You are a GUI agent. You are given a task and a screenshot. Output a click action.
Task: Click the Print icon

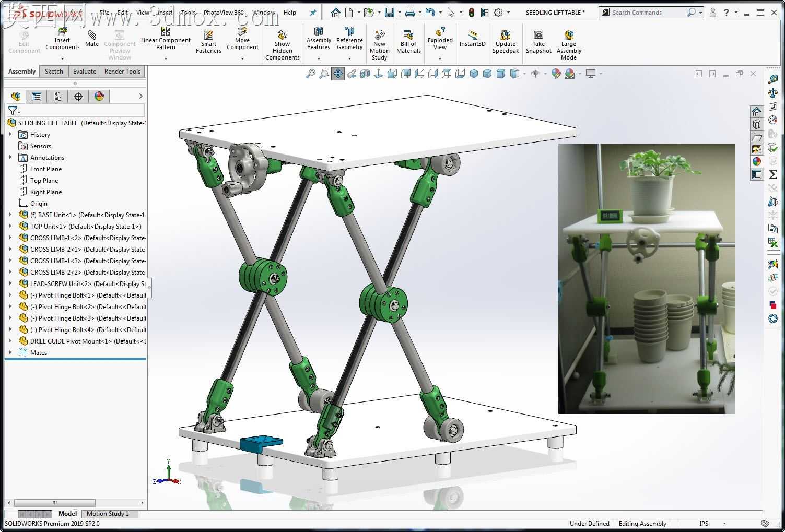tap(410, 13)
